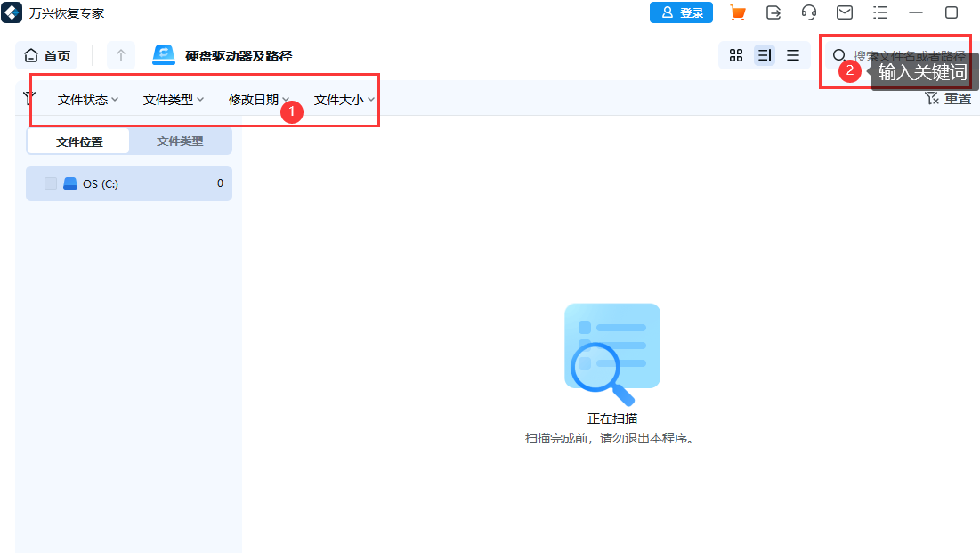
Task: Switch to the 文件类型 tab
Action: 181,141
